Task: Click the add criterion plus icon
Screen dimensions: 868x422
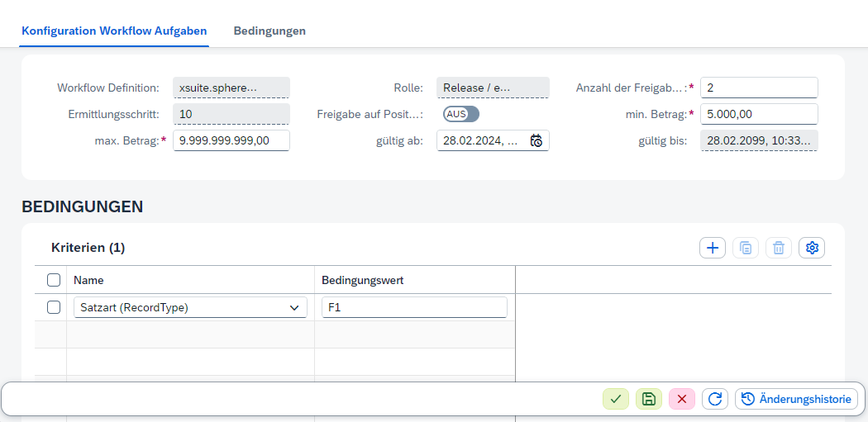Action: (712, 248)
